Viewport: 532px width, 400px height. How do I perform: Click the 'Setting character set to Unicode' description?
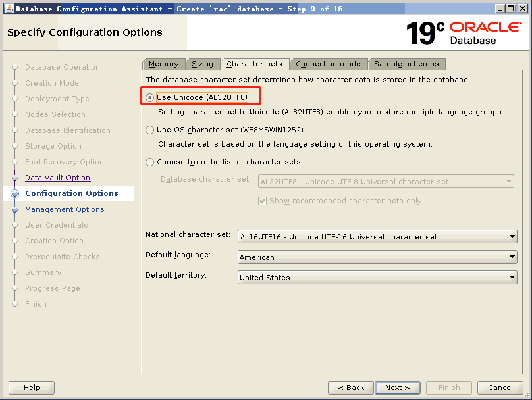pyautogui.click(x=331, y=112)
